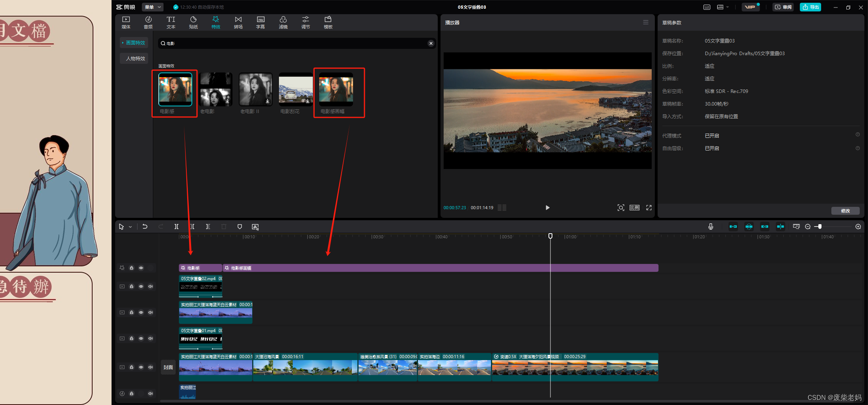The width and height of the screenshot is (868, 405).
Task: Open the 调节 adjustment tab
Action: (305, 22)
